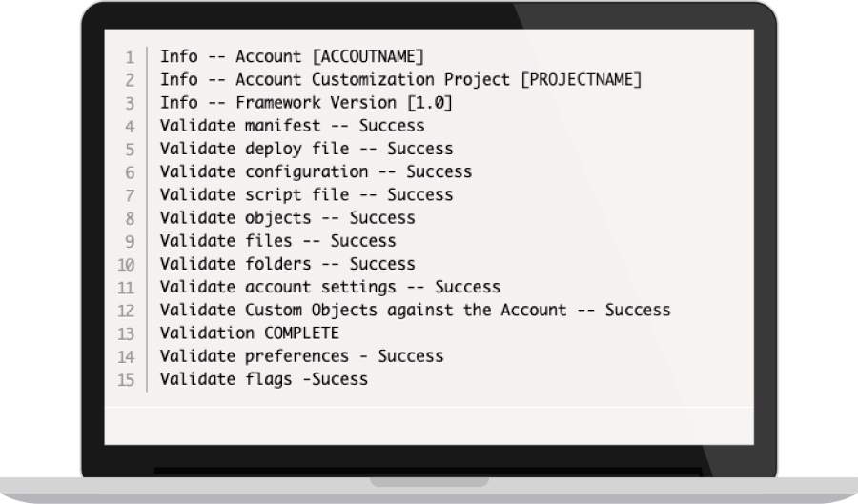Place cursor on 'Validate account settings' line
Screen dimensions: 858x504
click(330, 287)
